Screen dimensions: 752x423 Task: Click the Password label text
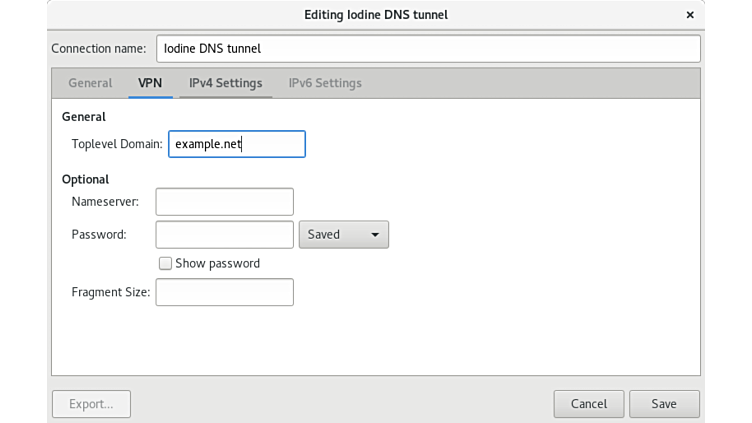tap(99, 235)
